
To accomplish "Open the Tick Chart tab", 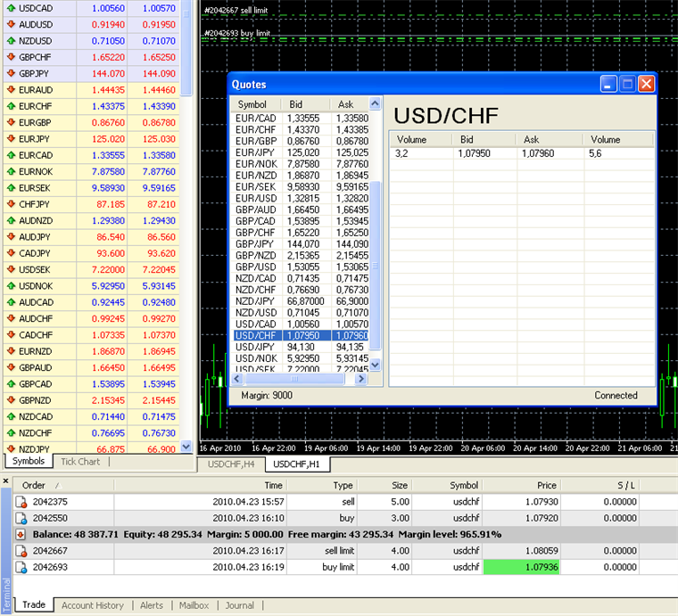I will coord(80,462).
